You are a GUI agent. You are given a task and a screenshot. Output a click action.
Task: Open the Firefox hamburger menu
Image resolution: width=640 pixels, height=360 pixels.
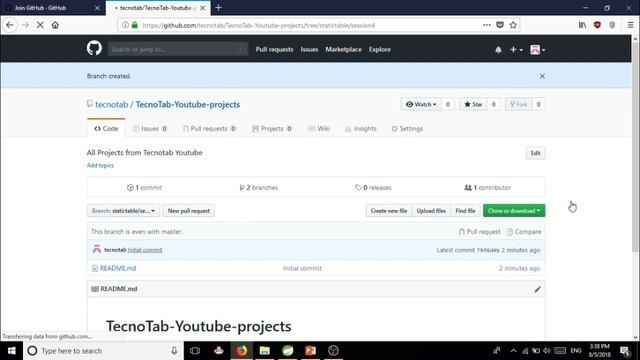coord(630,25)
